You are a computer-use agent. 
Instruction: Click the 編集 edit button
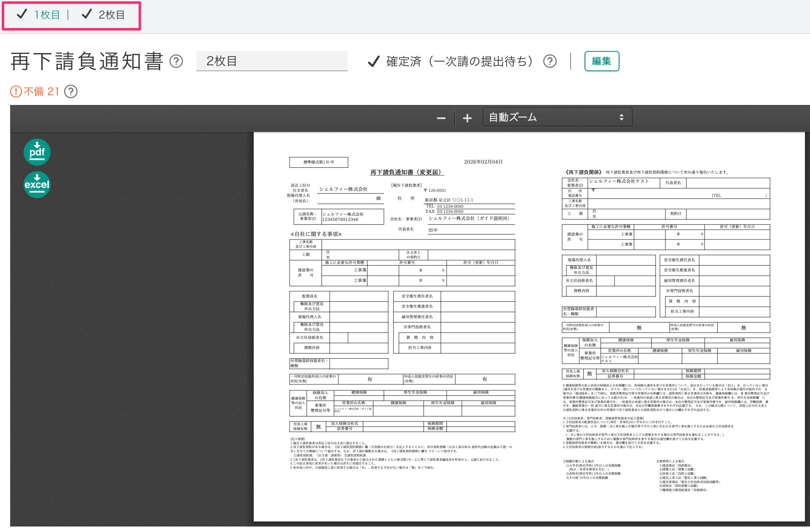pos(601,61)
